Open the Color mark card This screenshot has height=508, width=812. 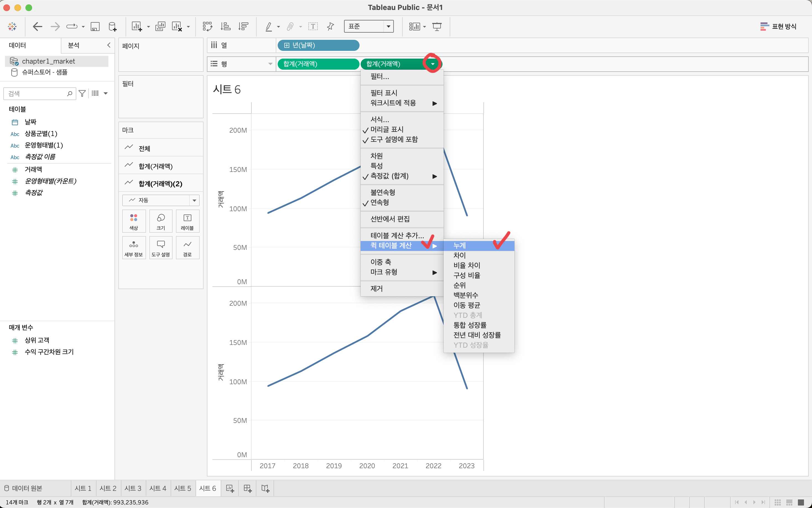134,221
